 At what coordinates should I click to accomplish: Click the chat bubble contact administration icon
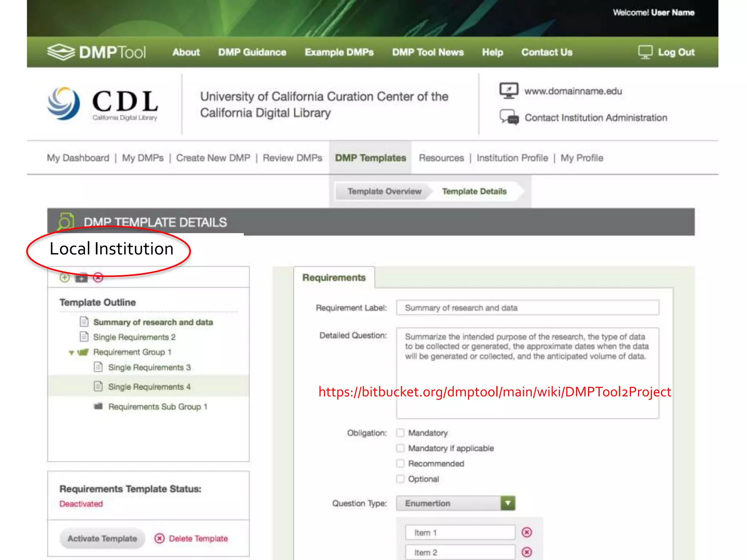pyautogui.click(x=509, y=117)
